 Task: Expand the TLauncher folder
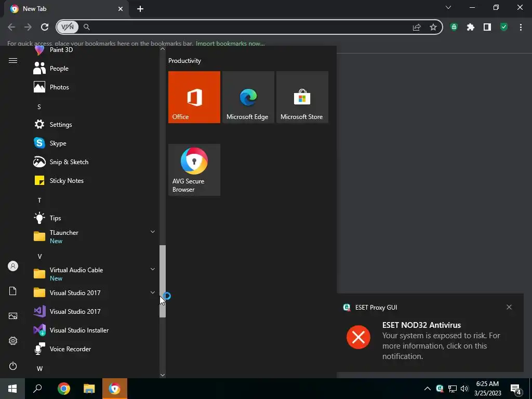(95, 236)
